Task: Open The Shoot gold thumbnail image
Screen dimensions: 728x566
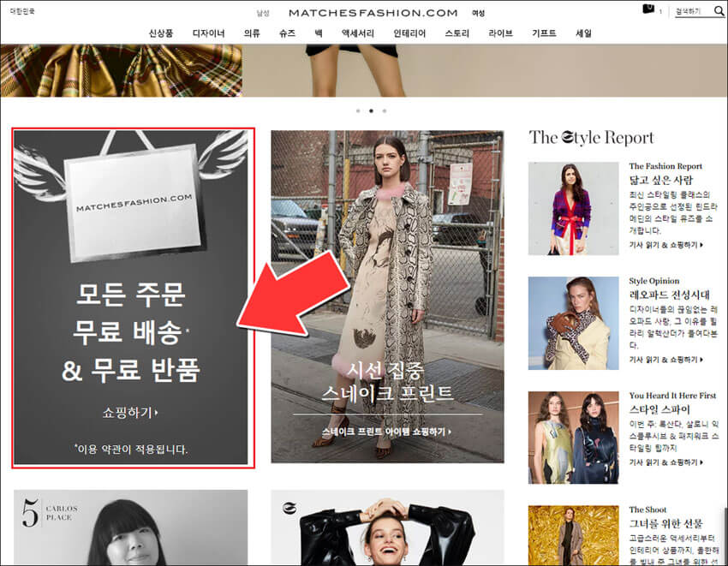Action: click(x=573, y=535)
